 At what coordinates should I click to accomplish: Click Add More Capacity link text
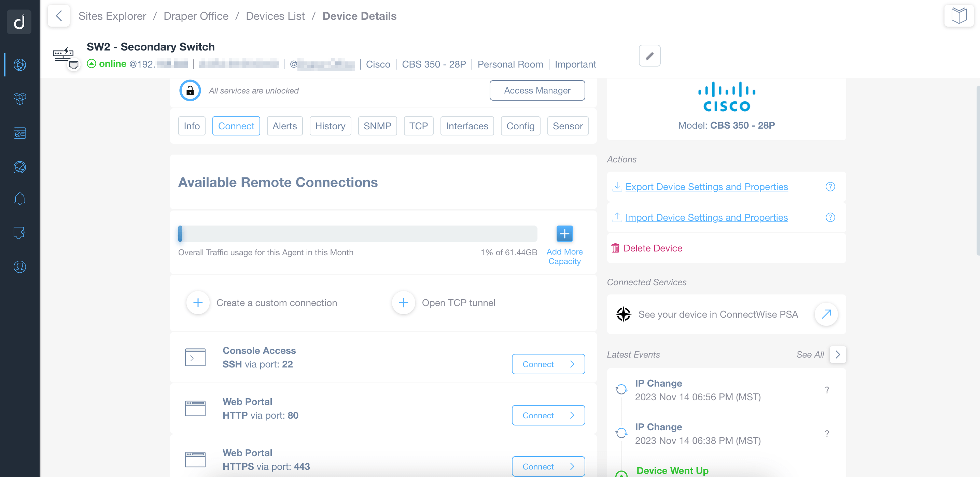[564, 257]
